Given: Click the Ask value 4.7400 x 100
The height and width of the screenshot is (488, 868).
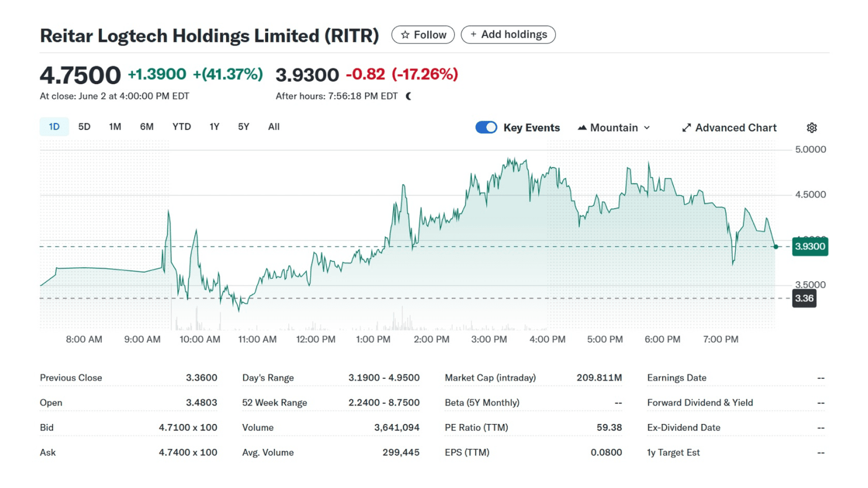Looking at the screenshot, I should (x=188, y=452).
